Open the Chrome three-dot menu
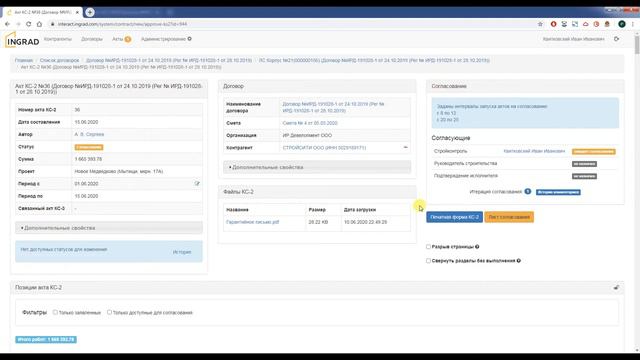The image size is (640, 360). click(x=633, y=24)
